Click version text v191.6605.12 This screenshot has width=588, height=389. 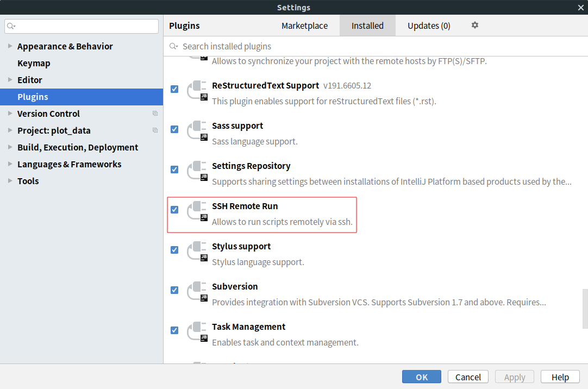tap(347, 86)
